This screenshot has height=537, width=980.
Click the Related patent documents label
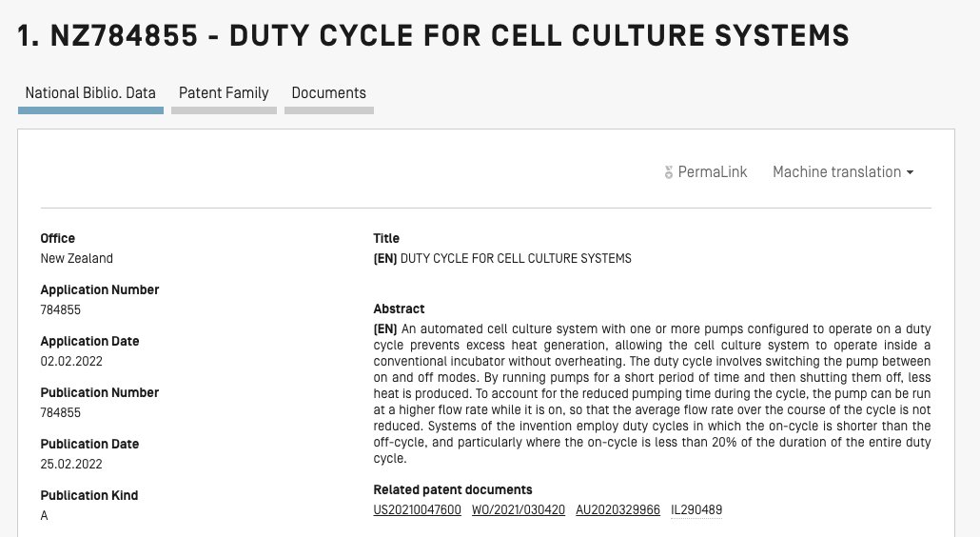click(x=453, y=490)
